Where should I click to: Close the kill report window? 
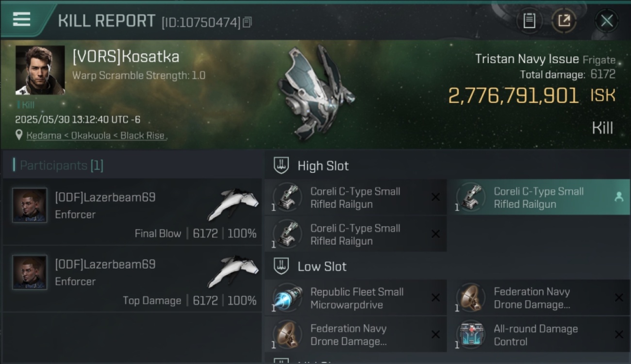click(x=607, y=21)
